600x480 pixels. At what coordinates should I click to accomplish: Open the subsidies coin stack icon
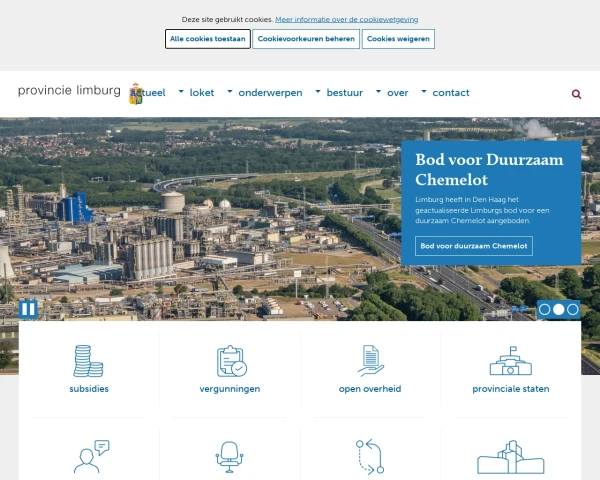point(88,361)
